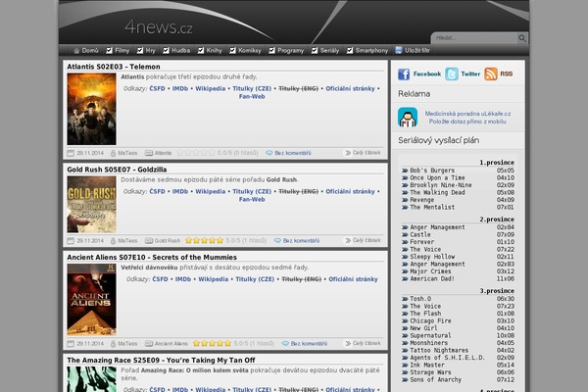Open Gold Rush S05E07 - Goldzilla article title

[x=117, y=170]
